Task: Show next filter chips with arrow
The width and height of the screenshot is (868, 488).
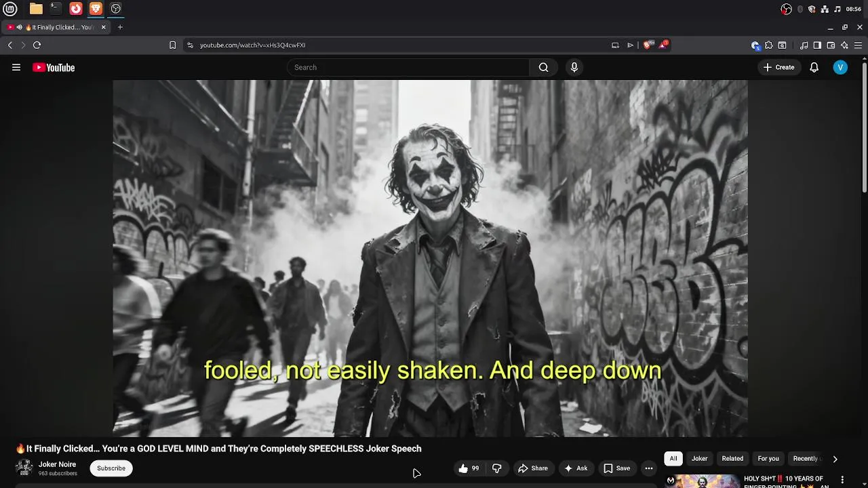Action: coord(835,459)
